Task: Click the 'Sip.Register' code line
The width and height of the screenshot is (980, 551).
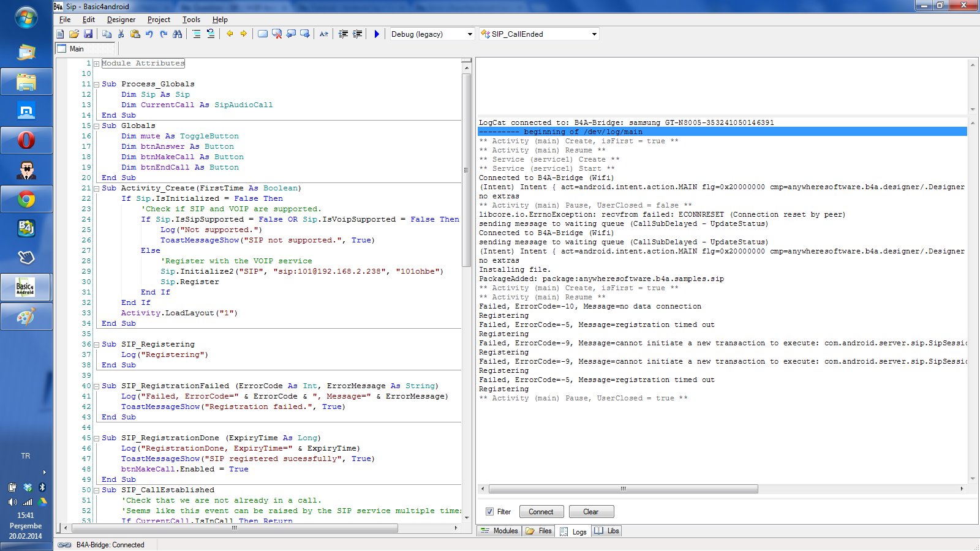Action: coord(190,282)
